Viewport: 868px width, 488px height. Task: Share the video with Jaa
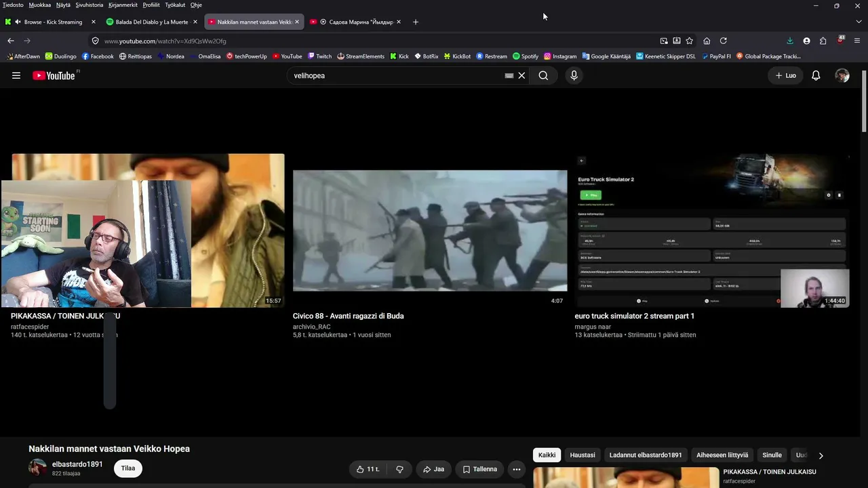[433, 469]
